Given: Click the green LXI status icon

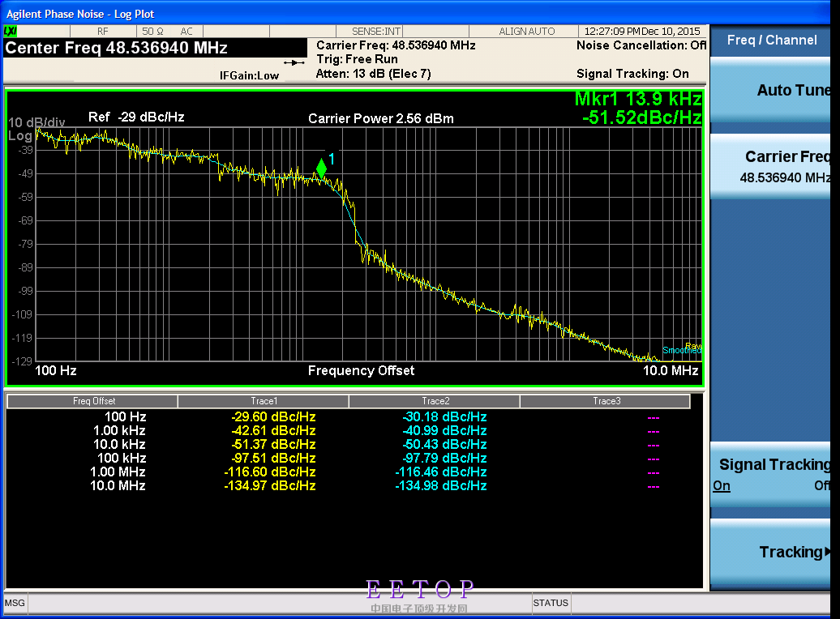Looking at the screenshot, I should click(x=11, y=31).
